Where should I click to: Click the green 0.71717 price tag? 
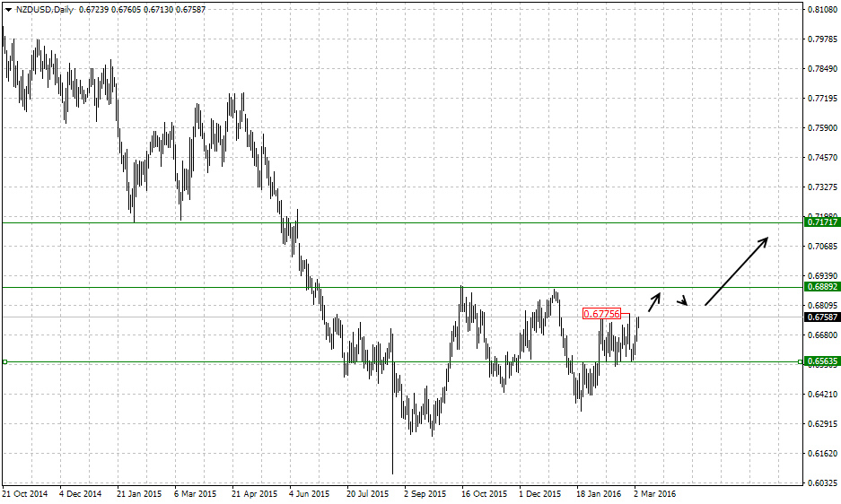click(822, 222)
